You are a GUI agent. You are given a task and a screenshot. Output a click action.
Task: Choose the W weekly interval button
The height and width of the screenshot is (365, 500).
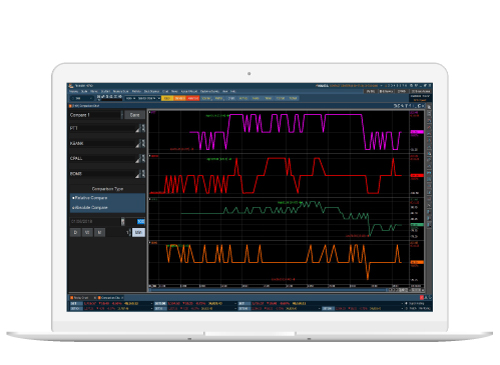(87, 232)
